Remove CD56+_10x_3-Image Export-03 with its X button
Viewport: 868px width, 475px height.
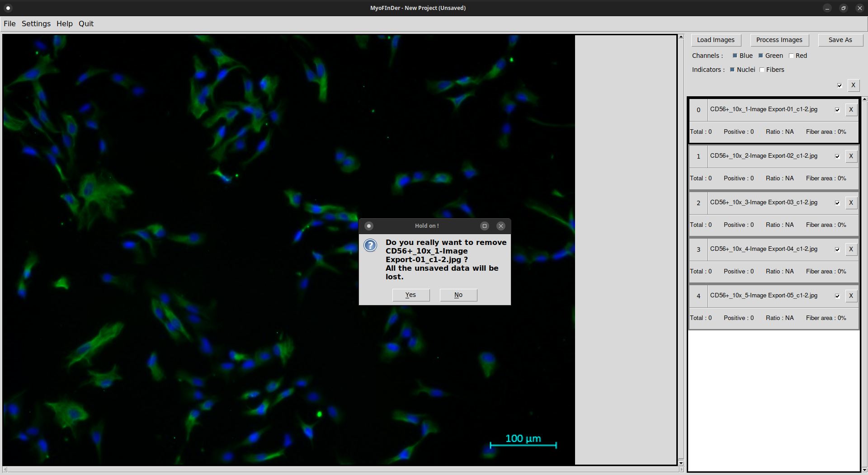point(851,203)
